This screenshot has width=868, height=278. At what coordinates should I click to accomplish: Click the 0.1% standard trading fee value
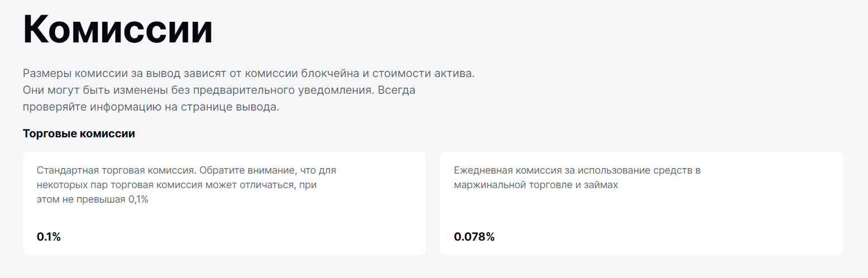(x=49, y=237)
